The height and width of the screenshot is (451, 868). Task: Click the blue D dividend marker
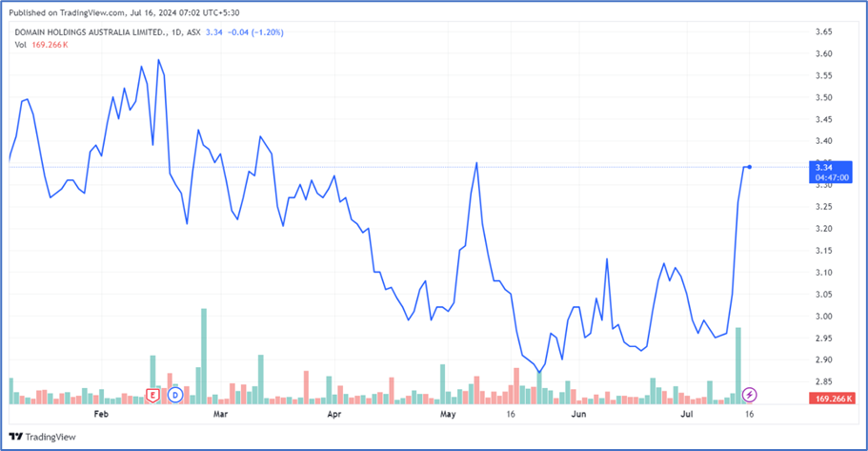click(x=175, y=395)
